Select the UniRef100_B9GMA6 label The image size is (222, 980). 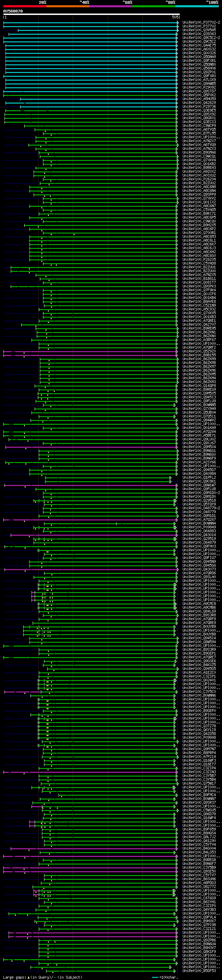(x=199, y=153)
